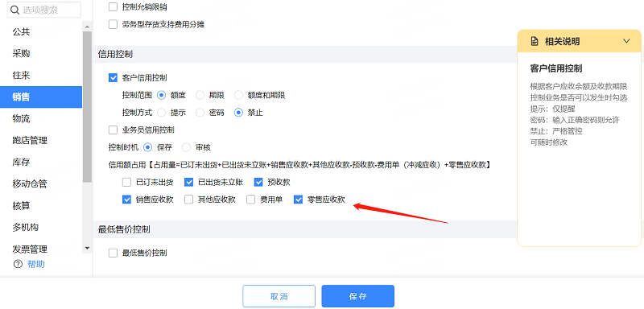Open the 移动仓管 settings category
Screen dimensions: 644x309
(41, 183)
